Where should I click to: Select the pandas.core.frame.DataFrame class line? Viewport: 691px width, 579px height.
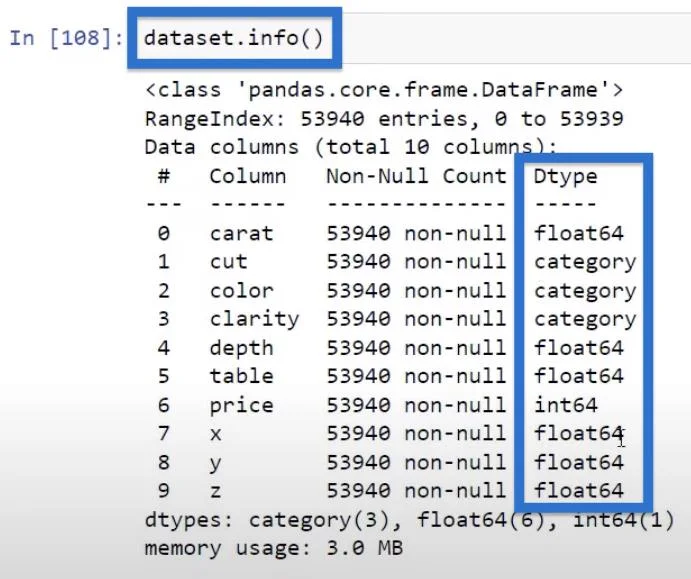click(384, 90)
